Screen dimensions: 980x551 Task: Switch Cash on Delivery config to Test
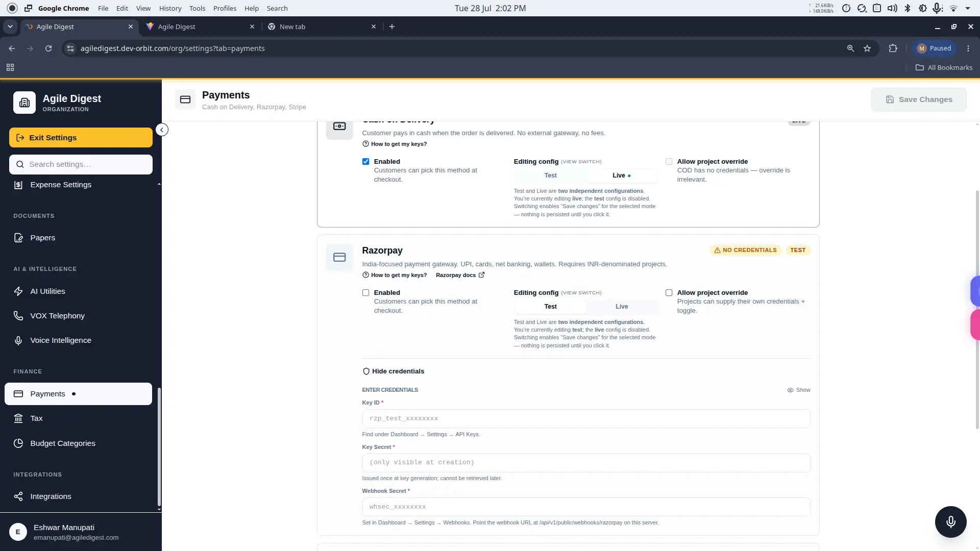pyautogui.click(x=550, y=176)
